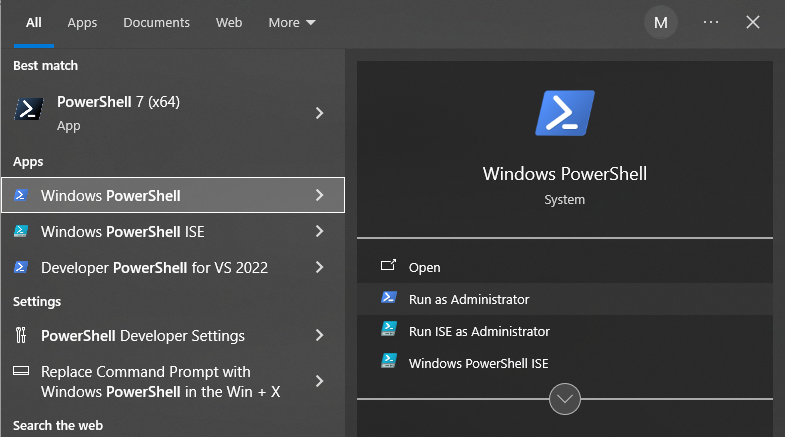Click the PowerShell Developer Settings tools icon
Viewport: 785px width, 437px height.
pyautogui.click(x=21, y=335)
